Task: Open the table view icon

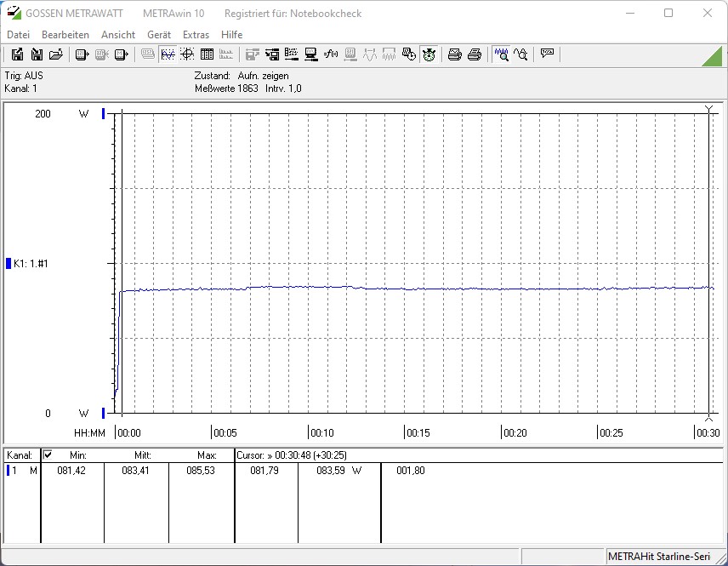Action: pyautogui.click(x=207, y=54)
